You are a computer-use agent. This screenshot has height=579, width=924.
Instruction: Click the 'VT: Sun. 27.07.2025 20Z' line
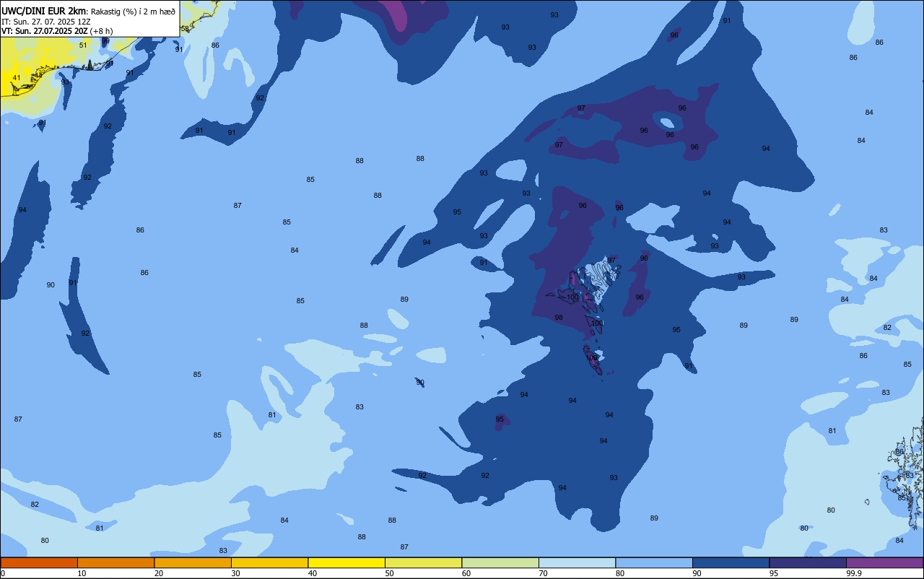45,30
